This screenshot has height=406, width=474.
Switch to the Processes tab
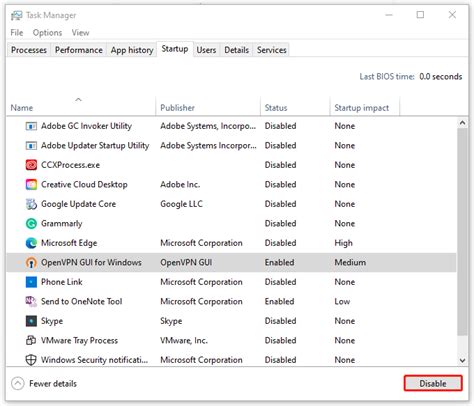tap(29, 50)
